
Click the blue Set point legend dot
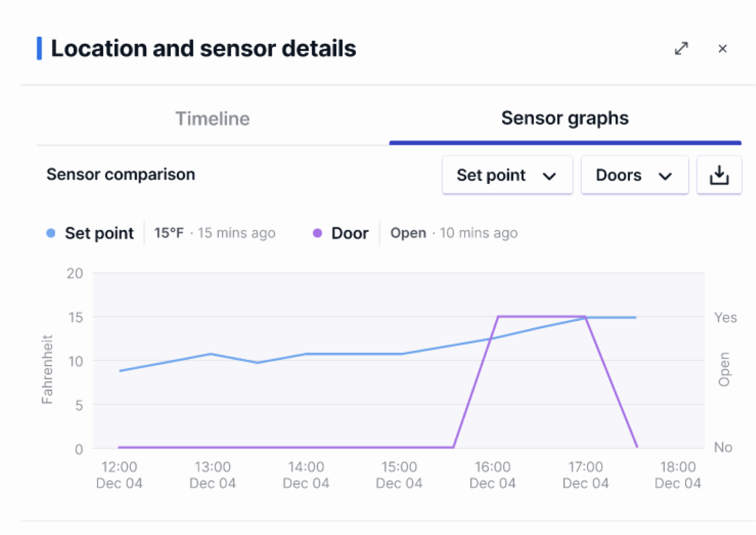[x=51, y=233]
